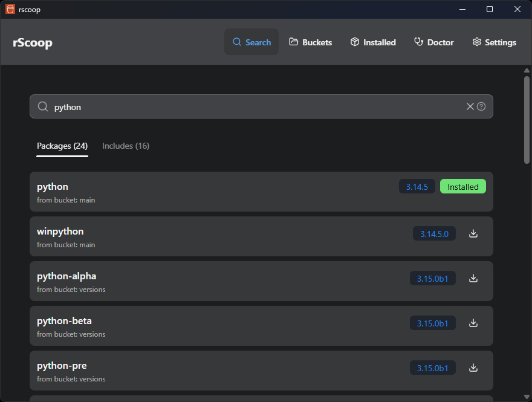Focus the python search input field

pos(261,106)
